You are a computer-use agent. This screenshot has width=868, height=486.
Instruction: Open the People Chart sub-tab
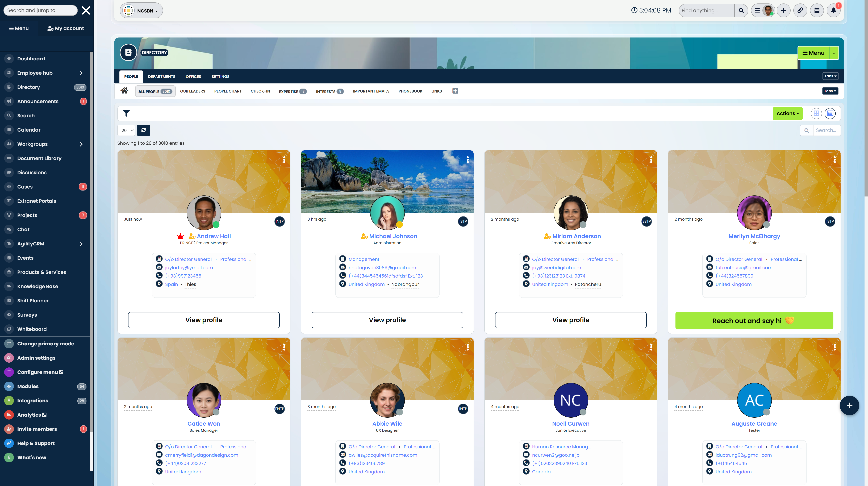pos(228,91)
